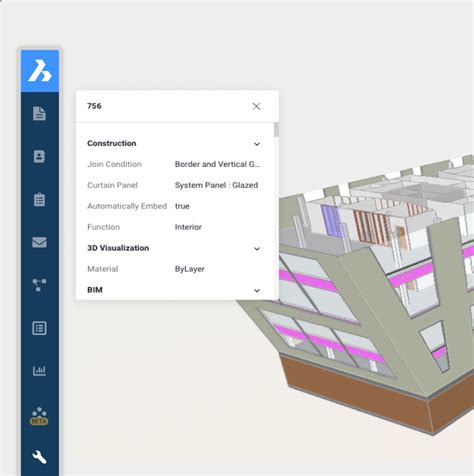Open the BETA feature icon
The image size is (474, 476).
pos(39,416)
